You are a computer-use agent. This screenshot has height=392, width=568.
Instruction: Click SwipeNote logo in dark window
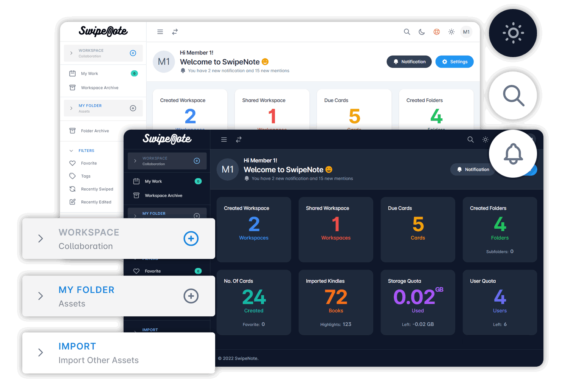coord(167,139)
